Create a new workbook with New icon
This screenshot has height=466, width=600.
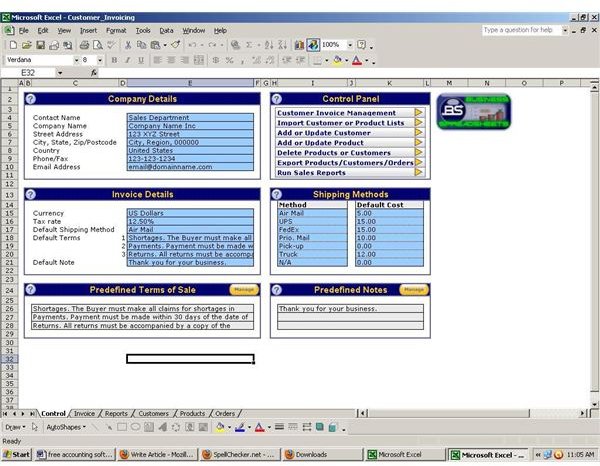(x=13, y=45)
